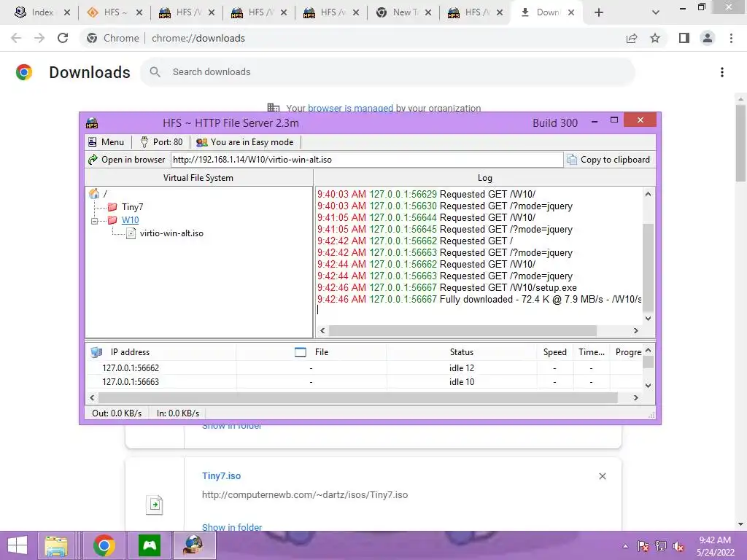Reload the Chrome page
This screenshot has width=747, height=560.
63,38
